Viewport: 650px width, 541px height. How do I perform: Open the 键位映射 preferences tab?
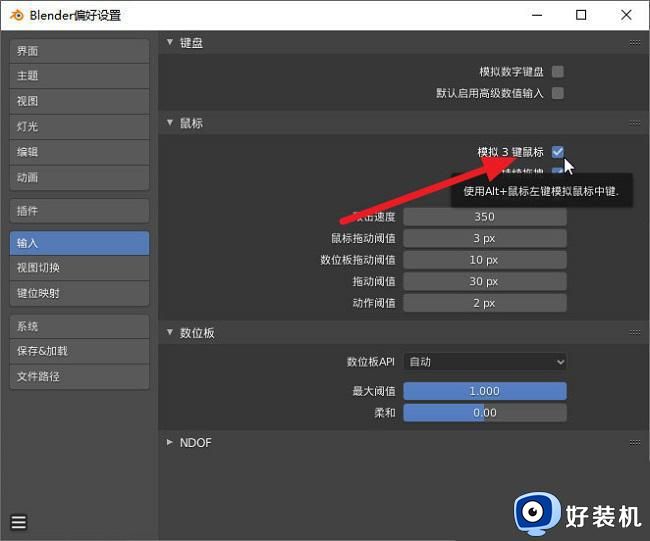click(x=80, y=293)
